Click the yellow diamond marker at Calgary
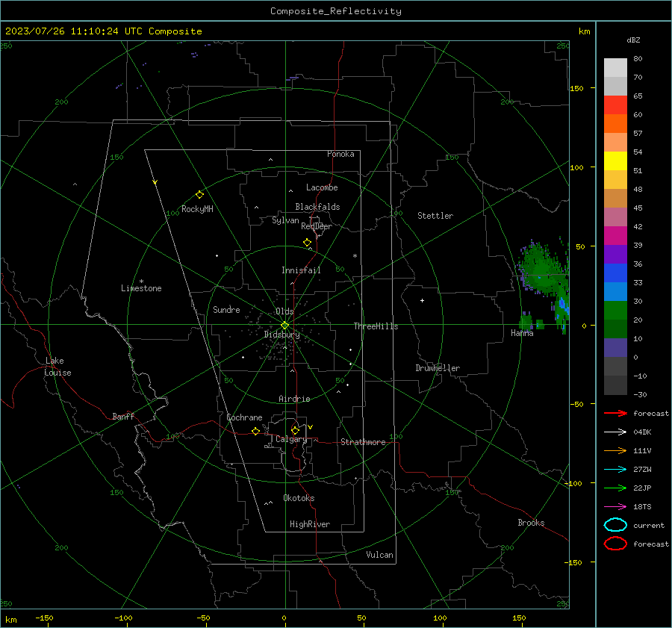Viewport: 672px width, 628px height. click(x=295, y=430)
